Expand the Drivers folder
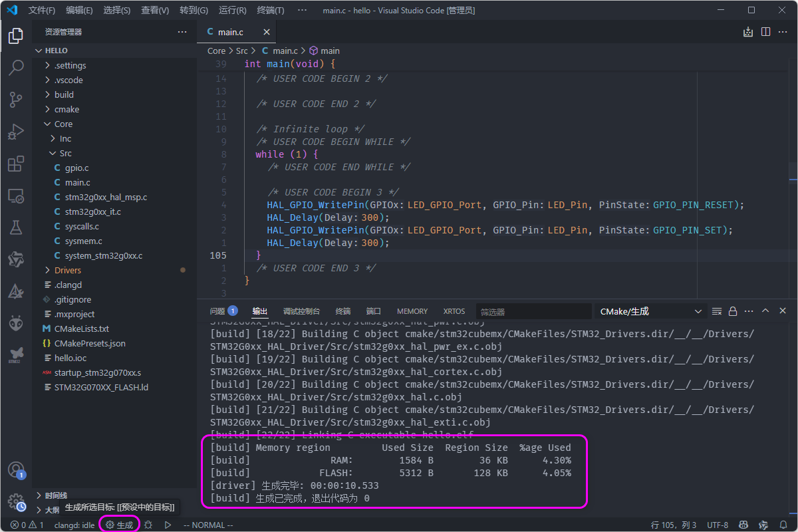798x532 pixels. point(68,270)
